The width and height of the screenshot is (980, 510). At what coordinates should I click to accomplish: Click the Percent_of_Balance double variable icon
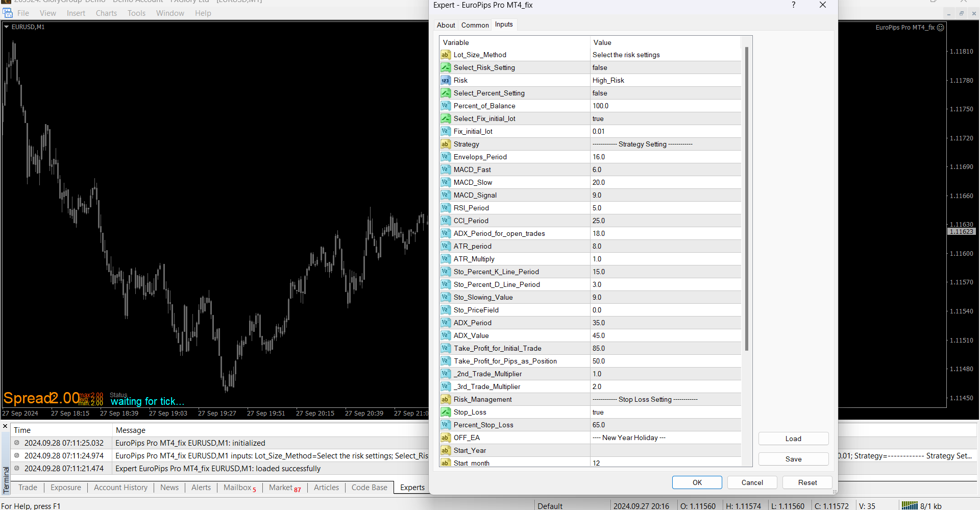(x=446, y=106)
